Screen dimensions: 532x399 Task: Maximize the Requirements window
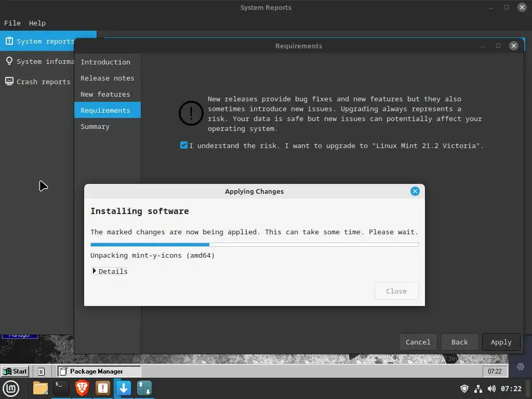[x=498, y=46]
